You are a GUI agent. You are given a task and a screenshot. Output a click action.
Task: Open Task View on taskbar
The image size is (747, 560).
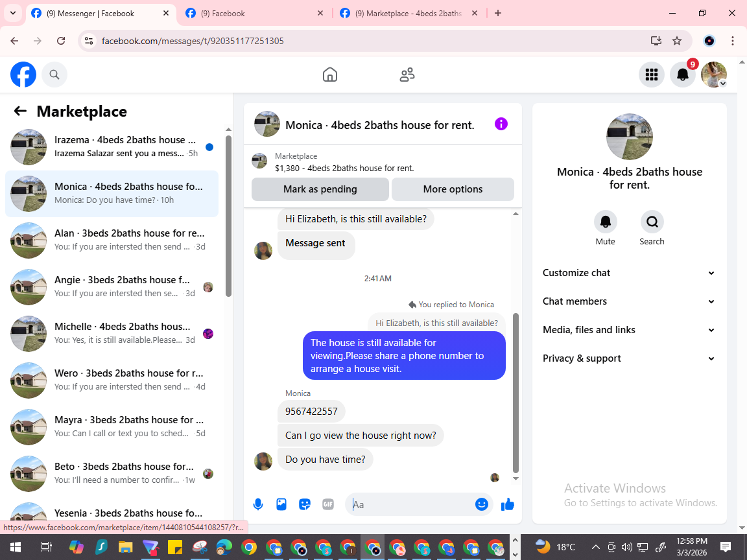pos(46,547)
